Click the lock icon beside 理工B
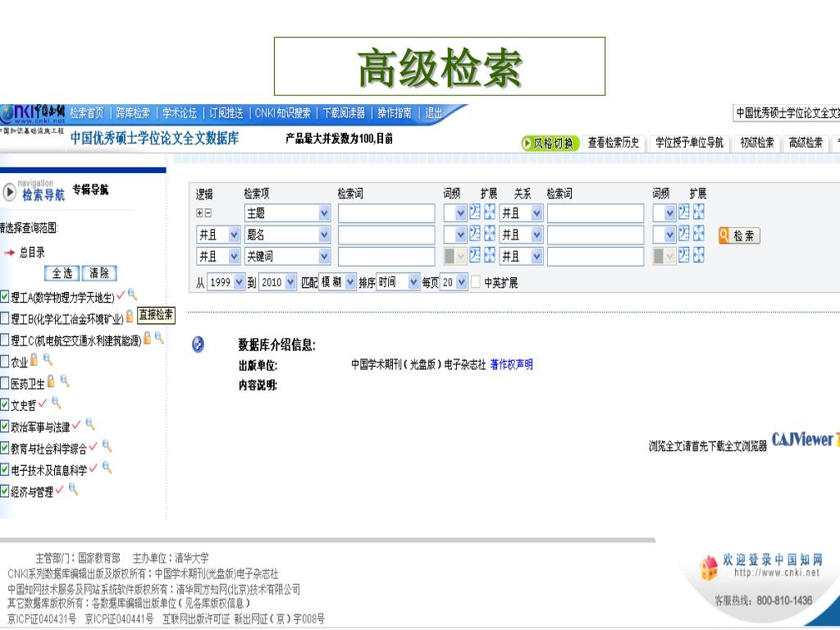 (129, 316)
